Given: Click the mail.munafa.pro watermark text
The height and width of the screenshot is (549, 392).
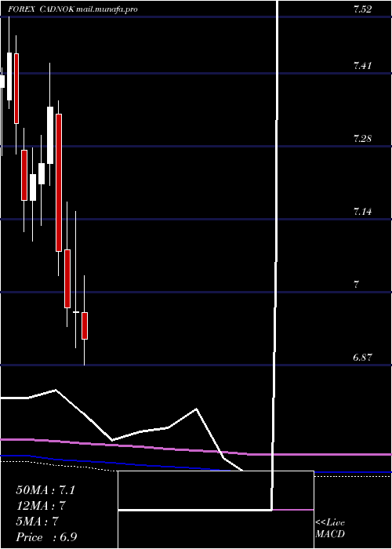Looking at the screenshot, I should pyautogui.click(x=107, y=9).
